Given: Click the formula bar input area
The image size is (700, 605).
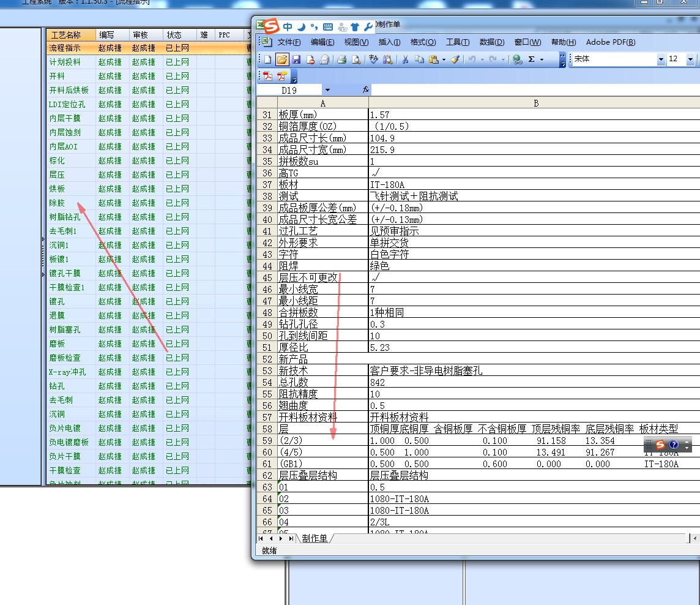Looking at the screenshot, I should (535, 90).
